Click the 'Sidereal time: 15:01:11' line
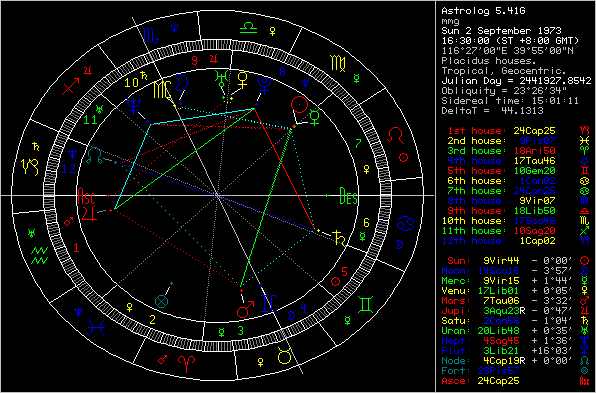This screenshot has height=393, width=596. 510,101
